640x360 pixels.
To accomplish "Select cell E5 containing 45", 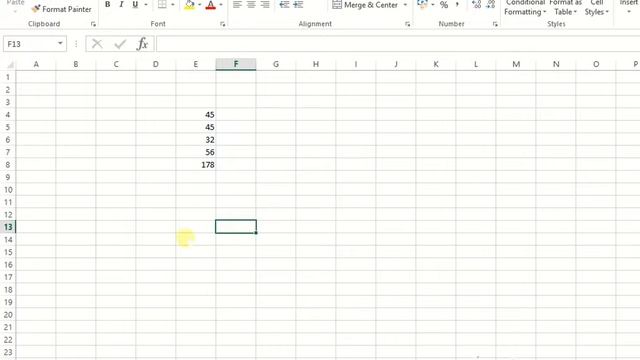I will point(196,127).
